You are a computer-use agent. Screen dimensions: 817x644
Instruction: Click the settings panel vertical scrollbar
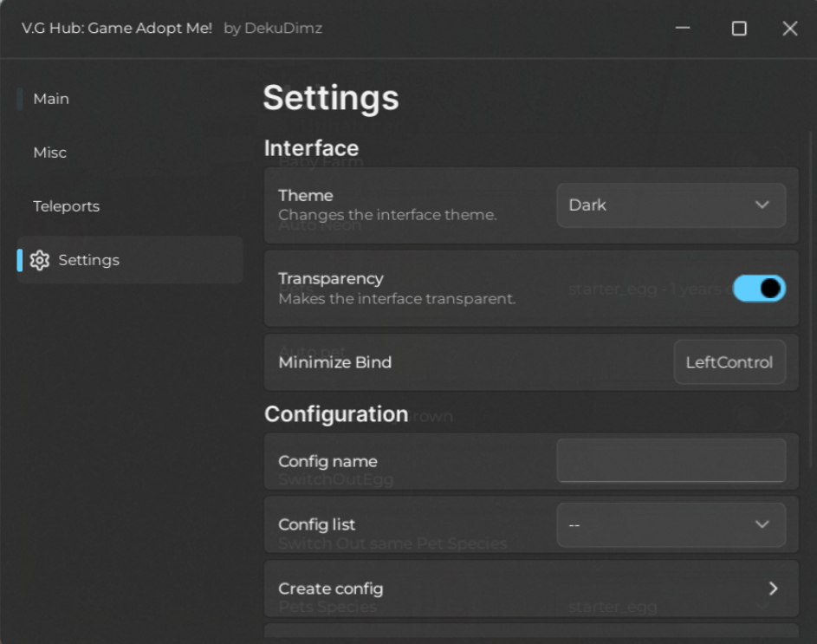tap(810, 300)
